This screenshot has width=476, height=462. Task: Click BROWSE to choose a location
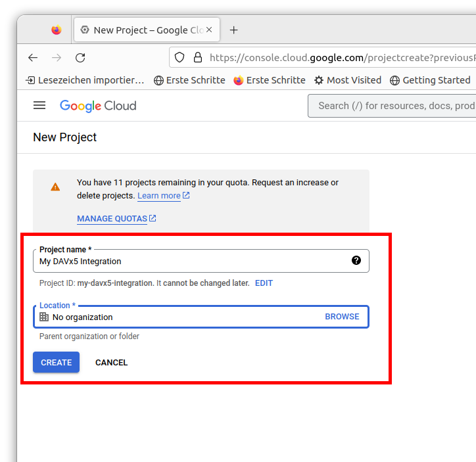342,316
